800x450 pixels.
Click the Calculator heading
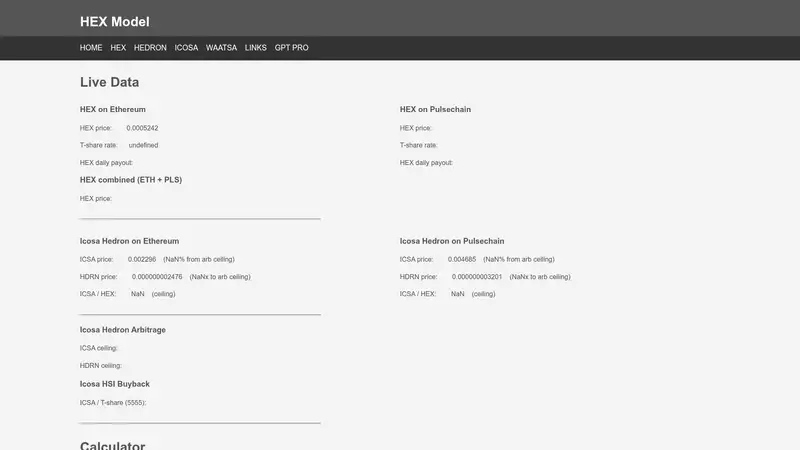pos(112,445)
